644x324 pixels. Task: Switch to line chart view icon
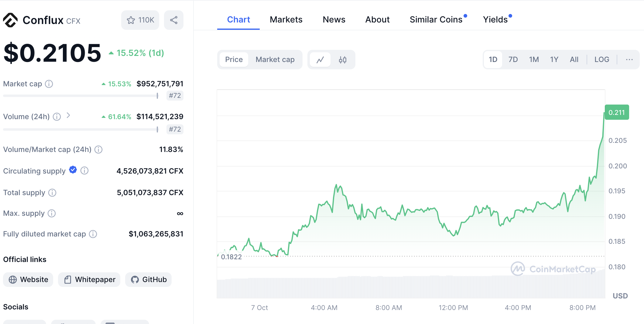[320, 60]
